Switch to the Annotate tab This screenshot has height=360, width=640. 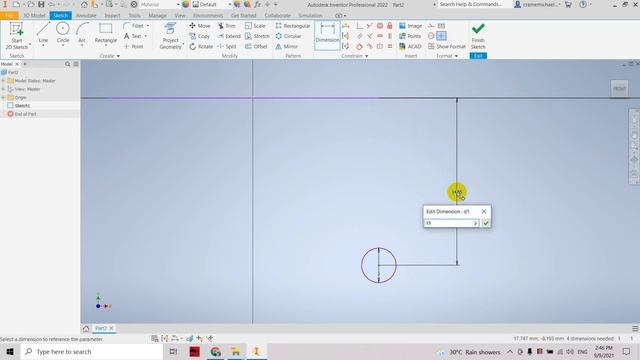pyautogui.click(x=86, y=16)
